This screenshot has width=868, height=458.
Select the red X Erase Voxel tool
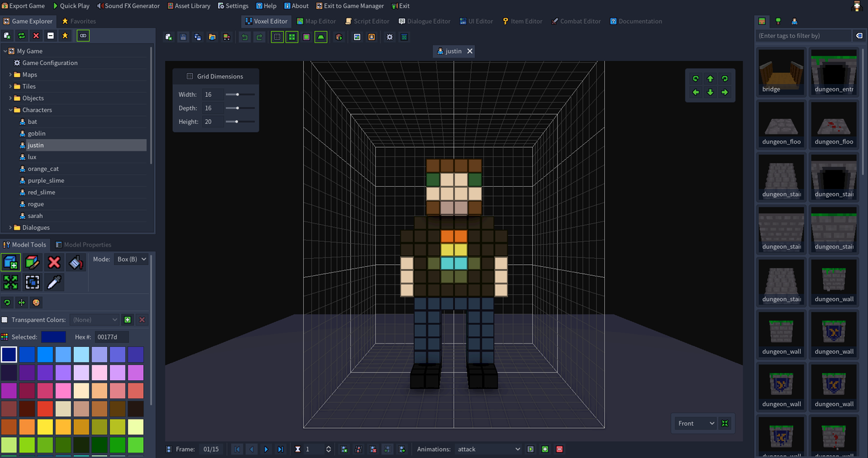54,262
